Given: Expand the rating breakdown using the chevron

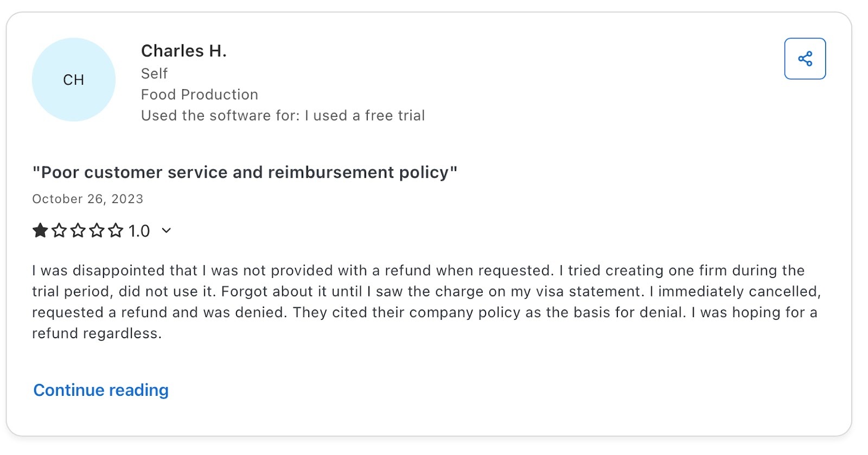Looking at the screenshot, I should coord(166,231).
